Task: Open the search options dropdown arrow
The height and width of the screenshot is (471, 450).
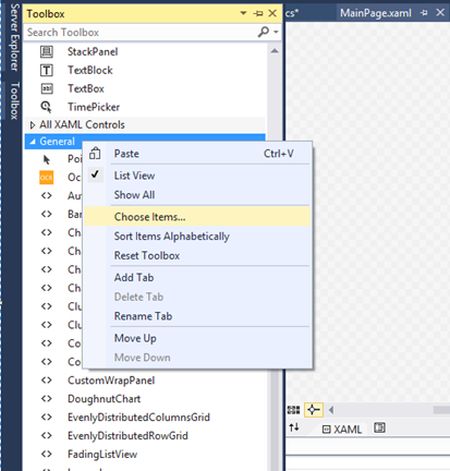Action: click(x=276, y=32)
